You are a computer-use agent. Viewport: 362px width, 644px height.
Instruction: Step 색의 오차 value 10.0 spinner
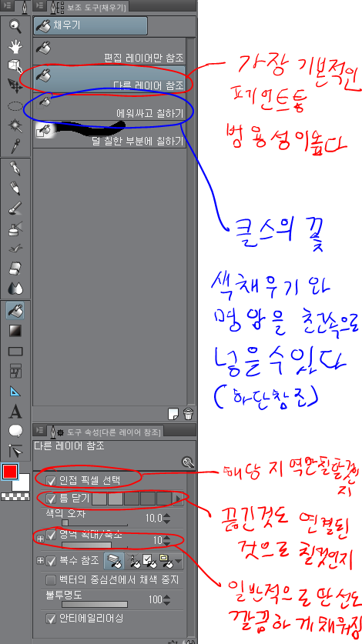(x=166, y=519)
